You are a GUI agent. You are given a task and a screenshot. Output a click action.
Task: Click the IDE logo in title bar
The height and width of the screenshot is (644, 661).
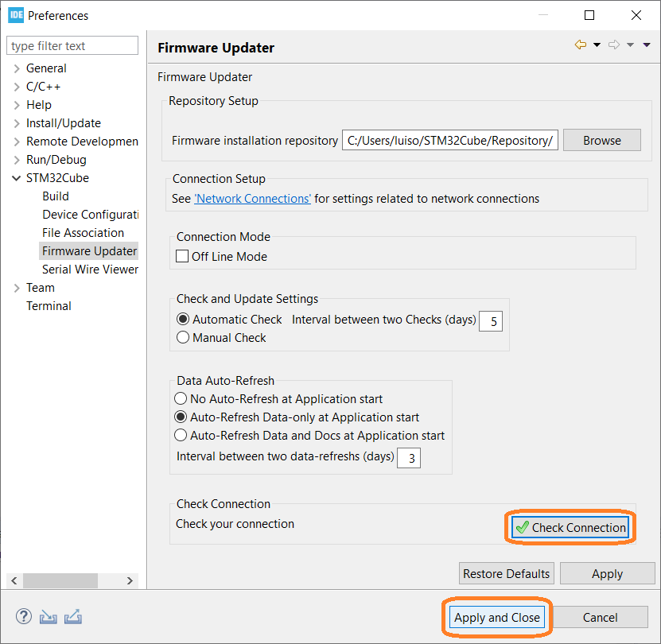(16, 15)
